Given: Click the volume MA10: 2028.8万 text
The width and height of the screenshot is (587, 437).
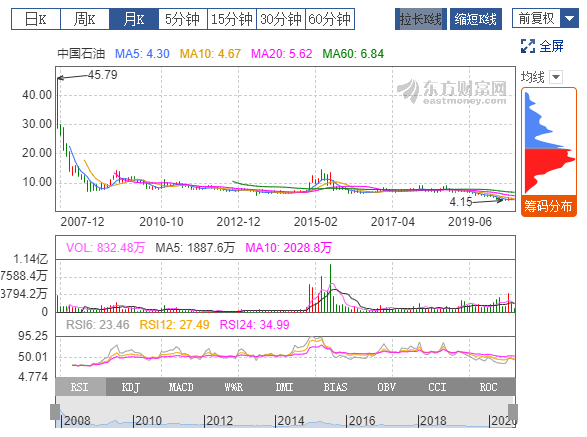Looking at the screenshot, I should pyautogui.click(x=289, y=248).
